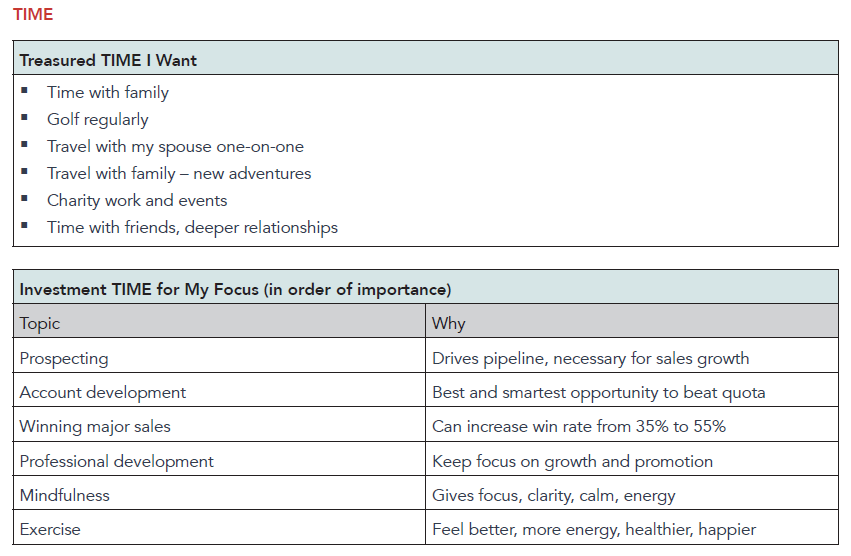This screenshot has height=556, width=851.
Task: Click the 'Time with family' bullet item
Action: click(108, 92)
